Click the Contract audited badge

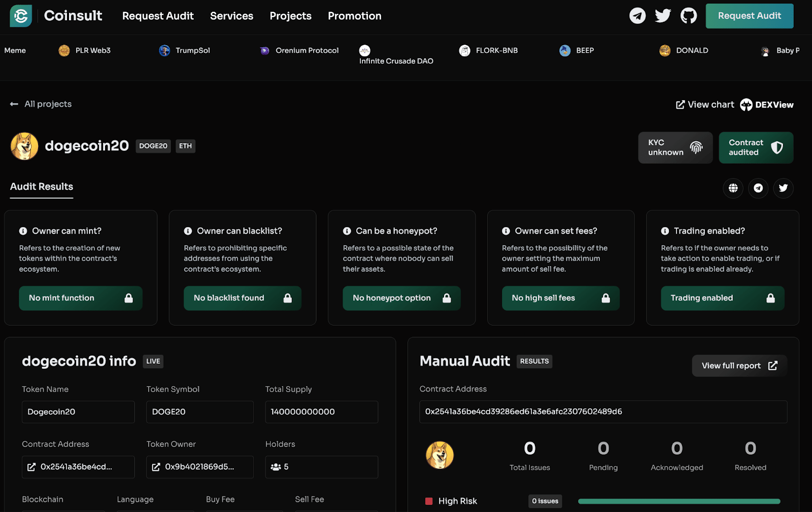point(756,147)
